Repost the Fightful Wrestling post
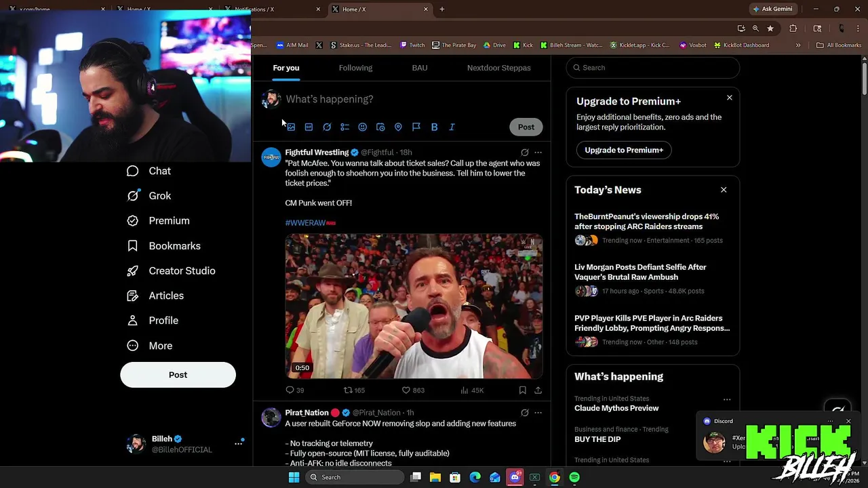Screen dimensions: 868x488 point(354,390)
